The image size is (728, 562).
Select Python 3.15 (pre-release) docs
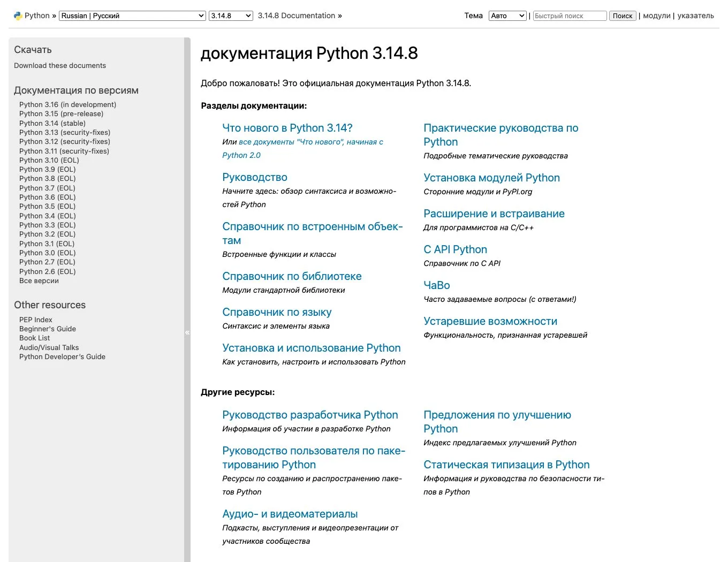pos(61,113)
